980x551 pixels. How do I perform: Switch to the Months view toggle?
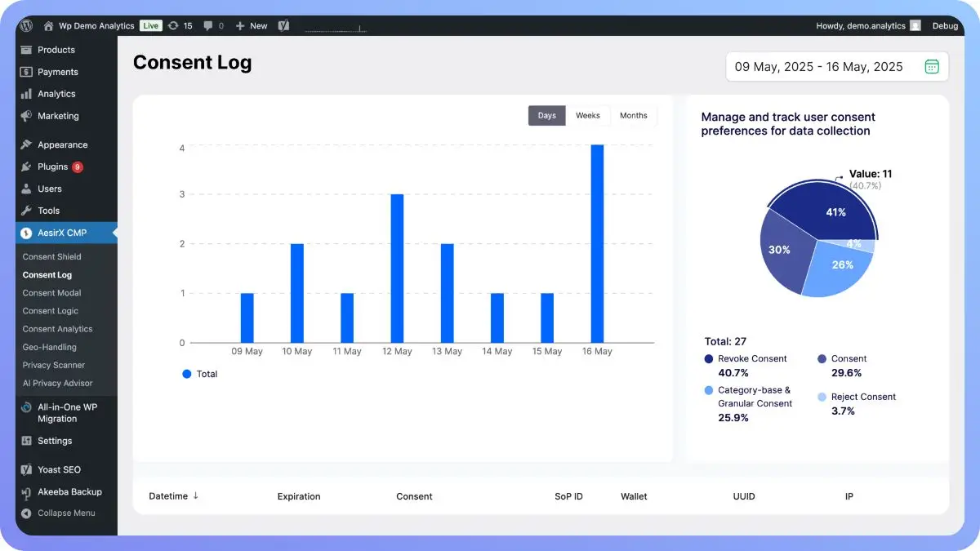click(x=634, y=115)
